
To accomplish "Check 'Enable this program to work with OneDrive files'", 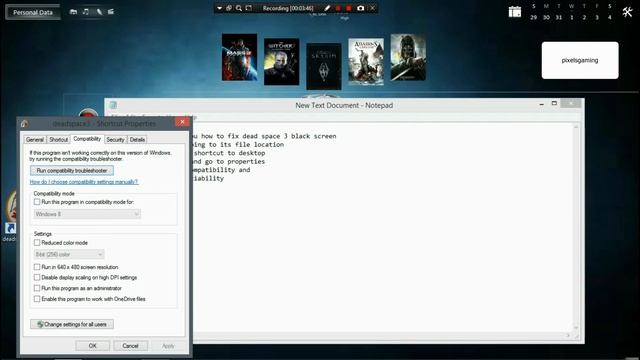I will (37, 299).
